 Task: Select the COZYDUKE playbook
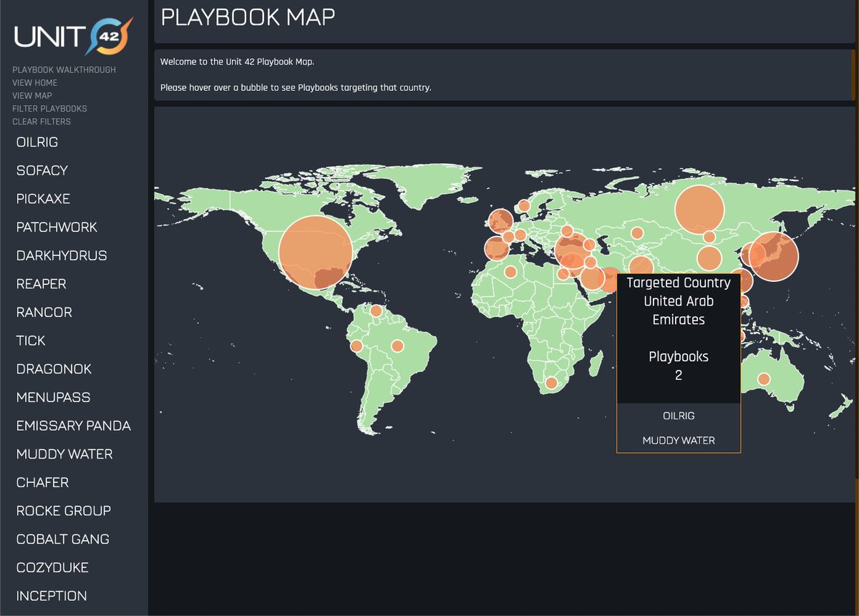(52, 568)
